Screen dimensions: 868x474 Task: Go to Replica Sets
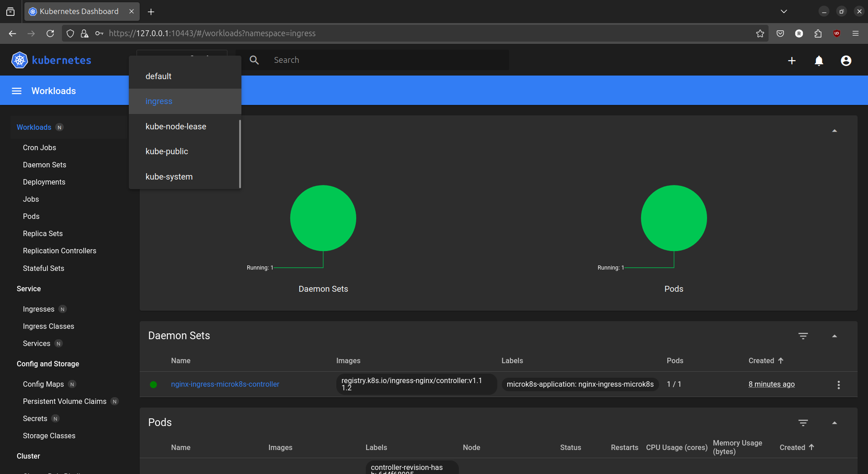click(x=42, y=234)
